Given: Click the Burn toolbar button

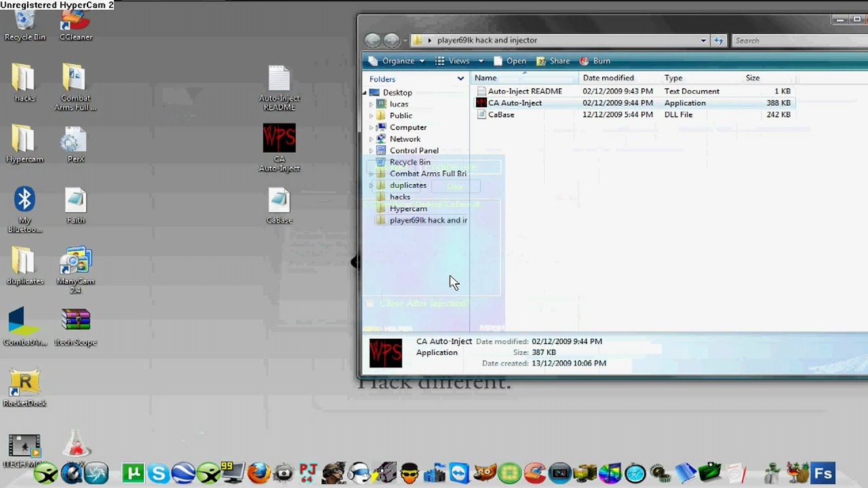Looking at the screenshot, I should (x=595, y=61).
